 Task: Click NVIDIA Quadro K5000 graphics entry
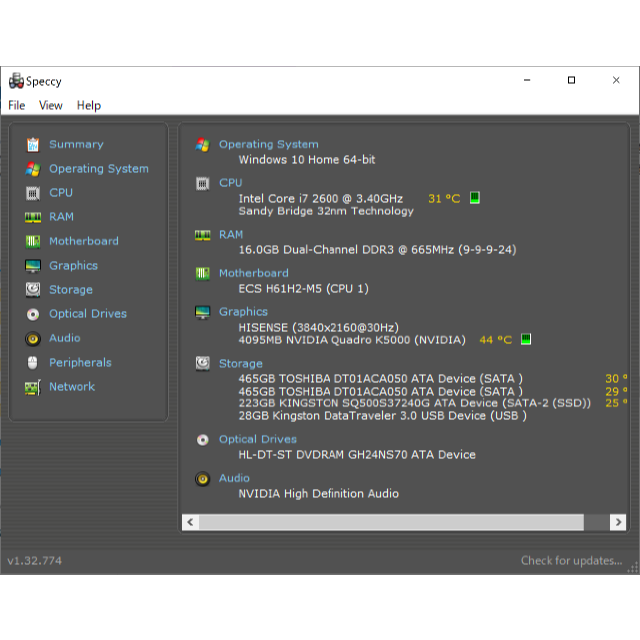coord(352,340)
